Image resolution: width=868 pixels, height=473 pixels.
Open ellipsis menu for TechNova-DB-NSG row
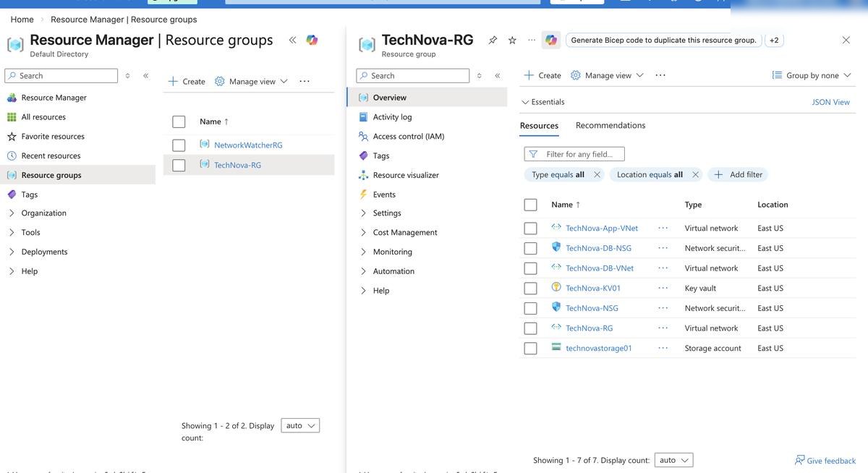tap(663, 248)
